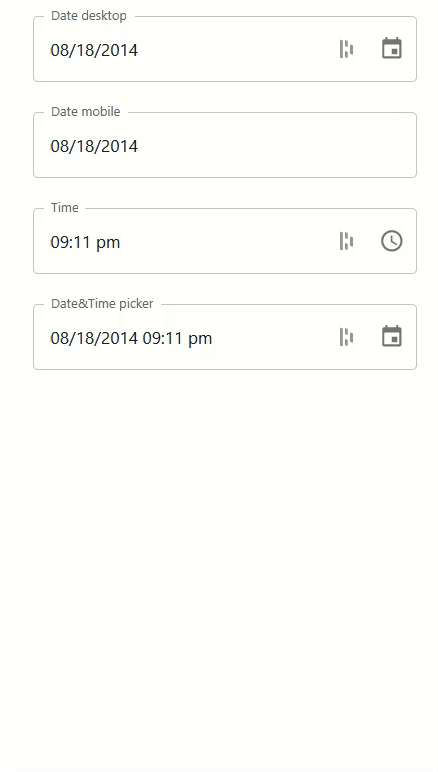Click the Date desktop field label

click(x=89, y=16)
